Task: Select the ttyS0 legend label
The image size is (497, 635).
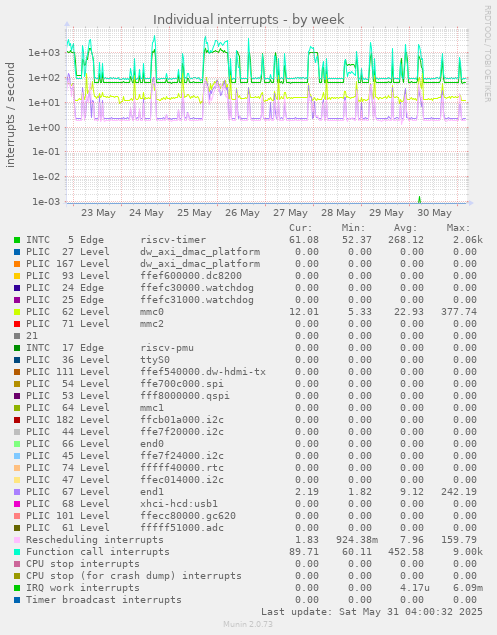Action: (x=155, y=360)
